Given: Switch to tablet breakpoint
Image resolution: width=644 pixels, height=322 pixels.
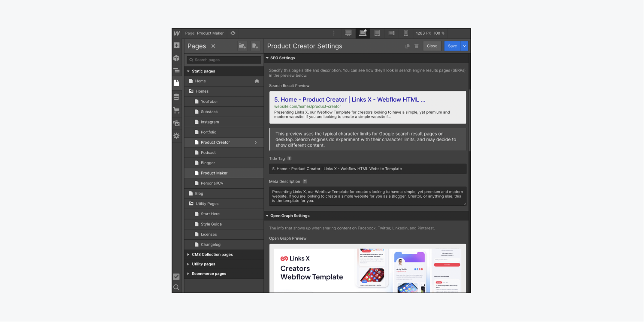Looking at the screenshot, I should 377,33.
